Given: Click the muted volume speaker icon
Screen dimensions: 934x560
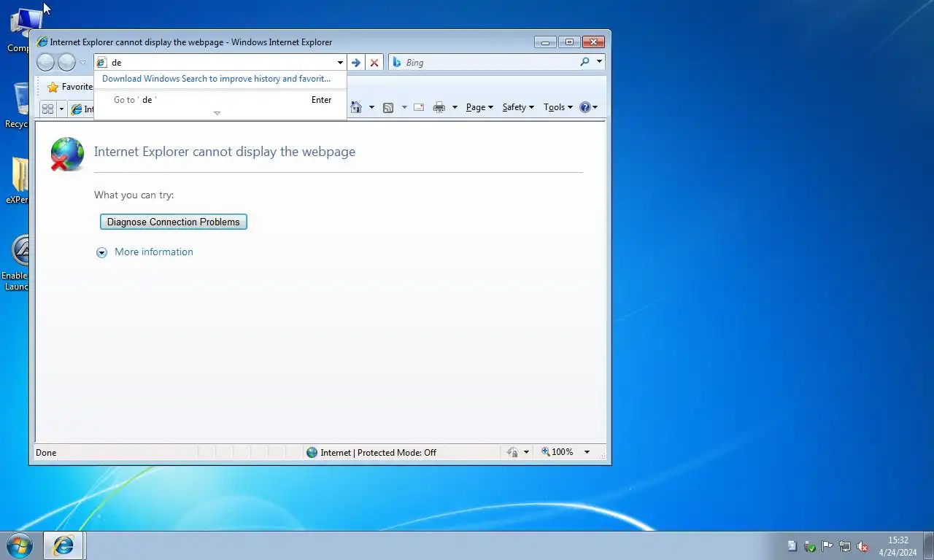Looking at the screenshot, I should point(862,546).
